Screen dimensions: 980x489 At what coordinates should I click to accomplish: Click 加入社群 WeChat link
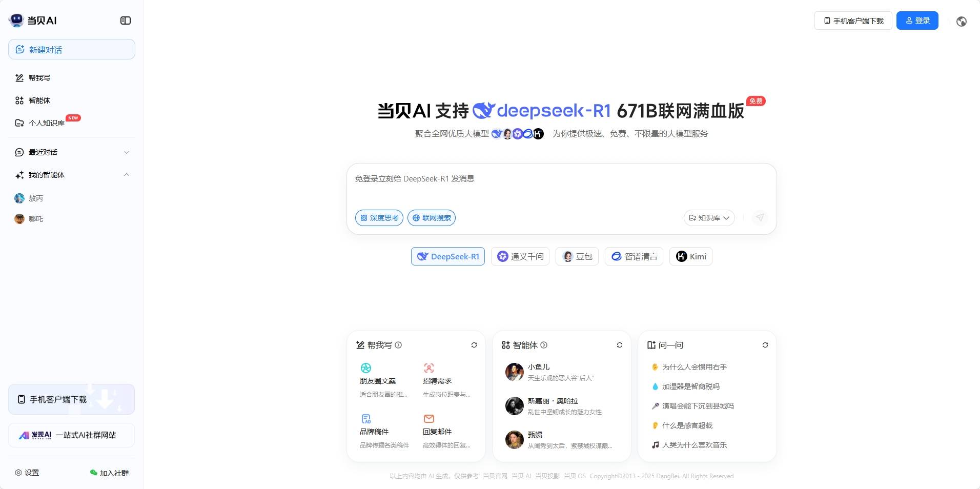pyautogui.click(x=109, y=473)
